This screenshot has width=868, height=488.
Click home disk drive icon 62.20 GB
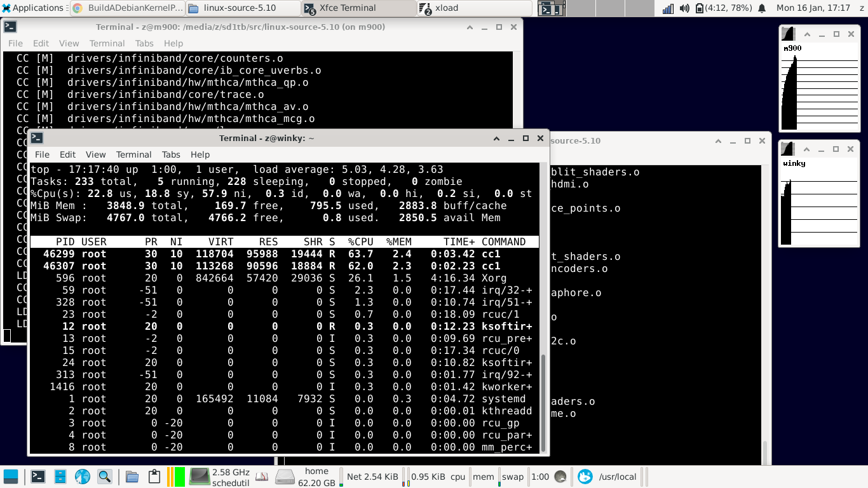285,477
